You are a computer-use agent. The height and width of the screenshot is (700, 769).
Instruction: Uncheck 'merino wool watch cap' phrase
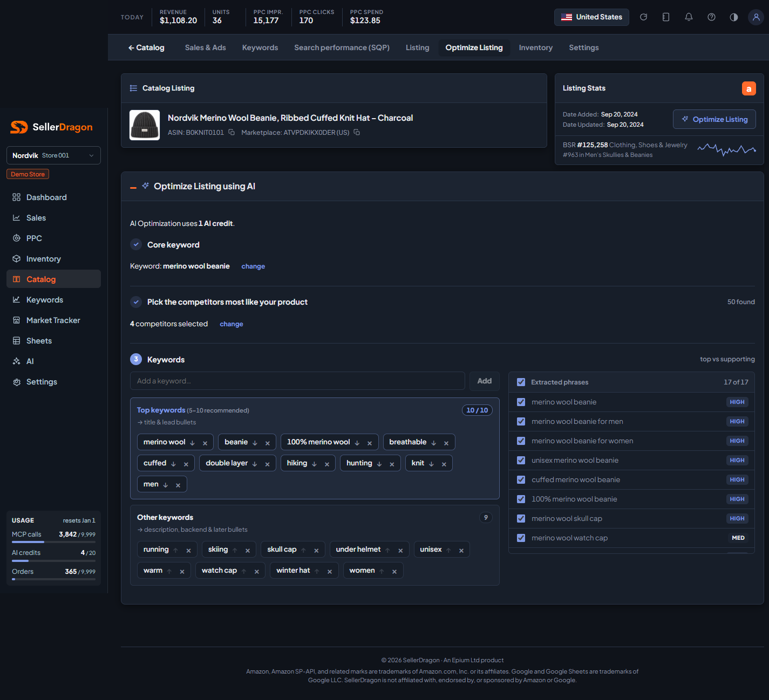521,538
